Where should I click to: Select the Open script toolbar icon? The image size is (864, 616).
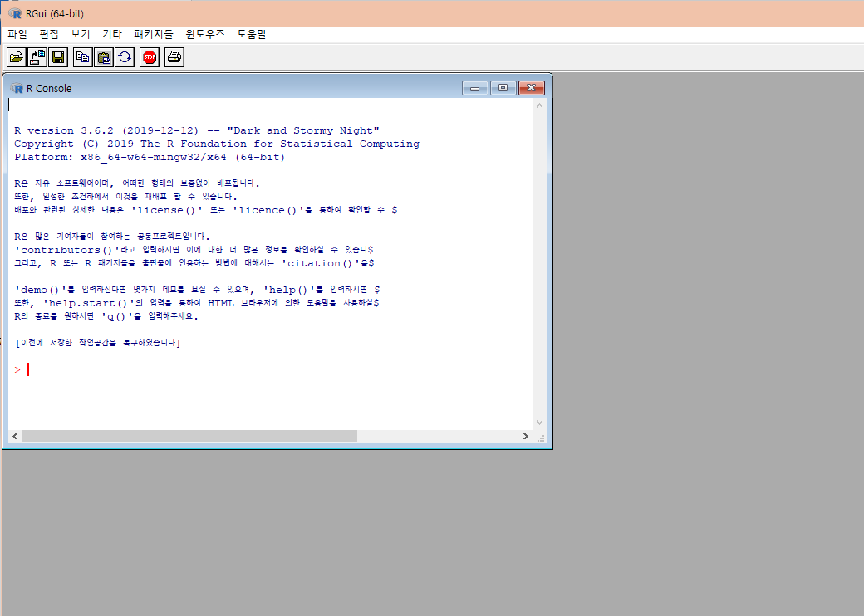point(16,56)
